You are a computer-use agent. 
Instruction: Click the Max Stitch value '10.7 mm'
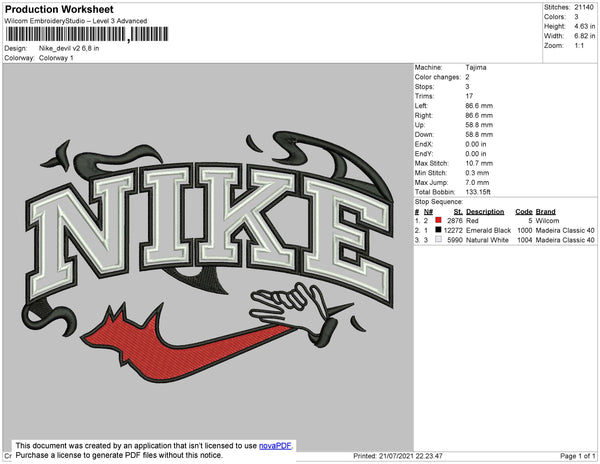click(x=479, y=163)
